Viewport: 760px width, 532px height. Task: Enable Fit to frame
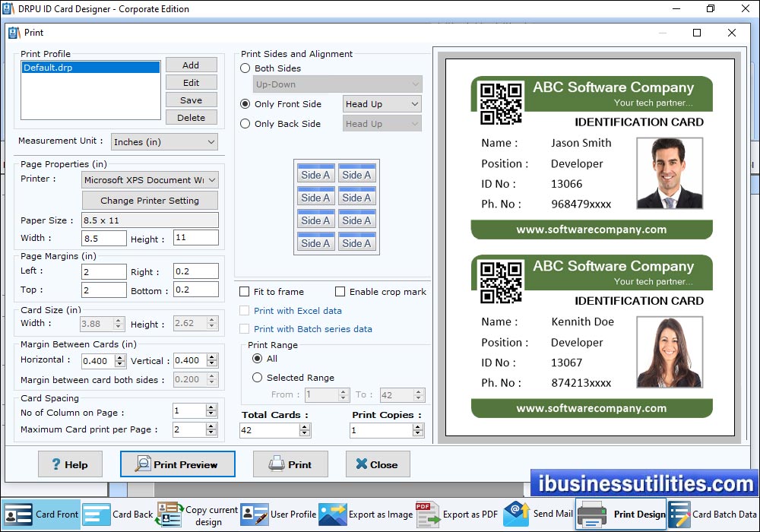pos(244,291)
